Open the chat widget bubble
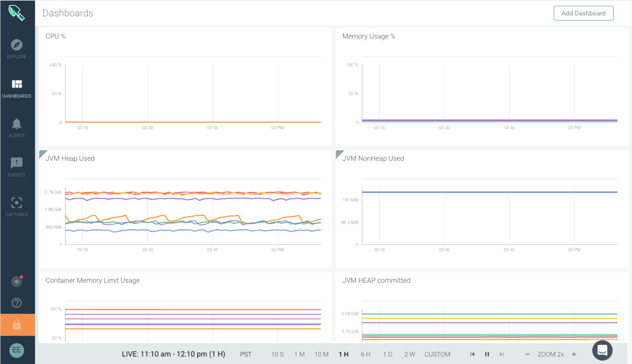This screenshot has width=632, height=364. pos(602,350)
